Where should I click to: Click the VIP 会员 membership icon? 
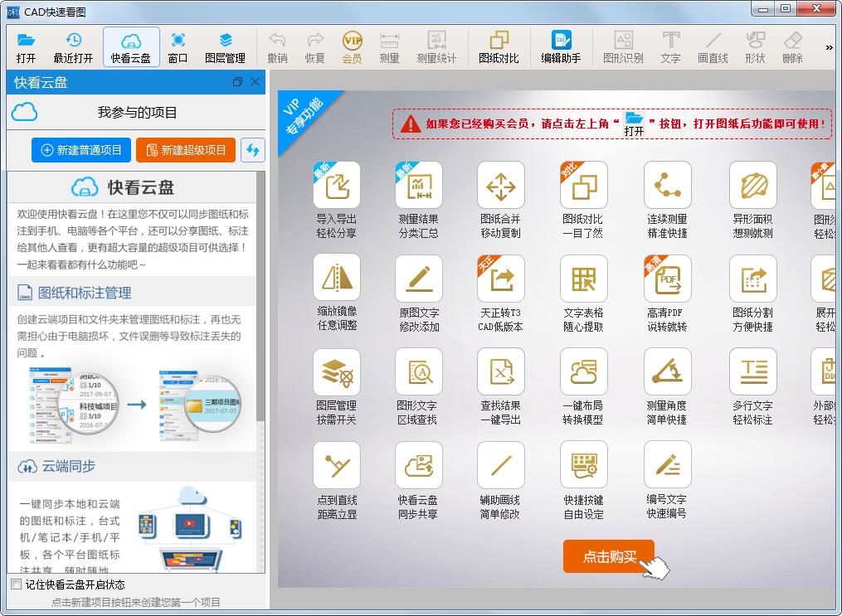click(351, 46)
